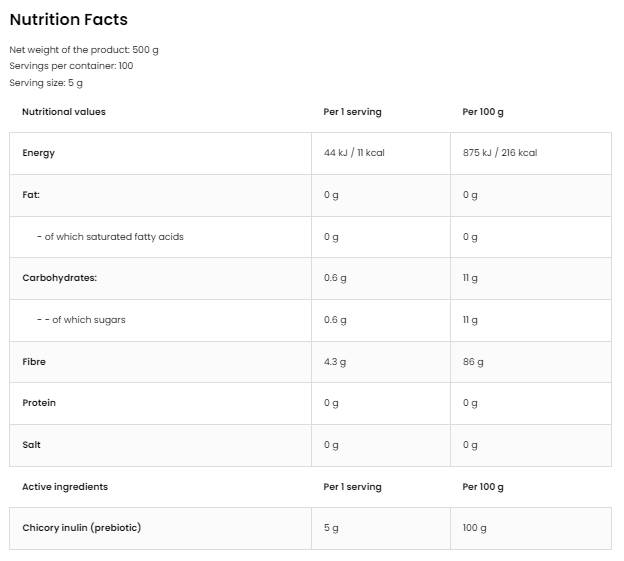Select the Energy row label
This screenshot has width=624, height=561.
click(x=38, y=153)
